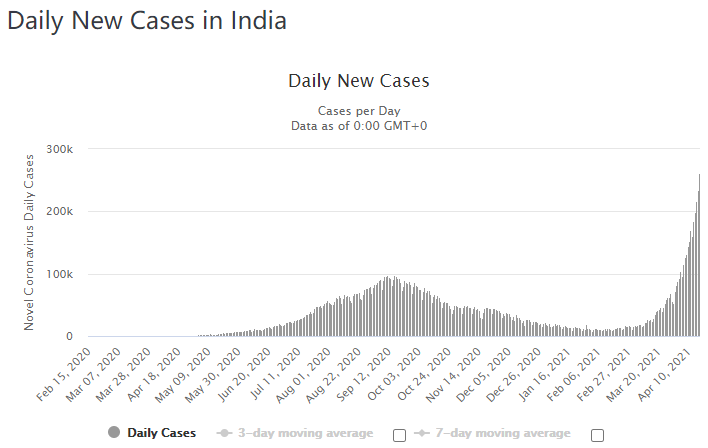The height and width of the screenshot is (448, 708).
Task: Enable the 7-day moving average checkbox
Action: point(598,435)
